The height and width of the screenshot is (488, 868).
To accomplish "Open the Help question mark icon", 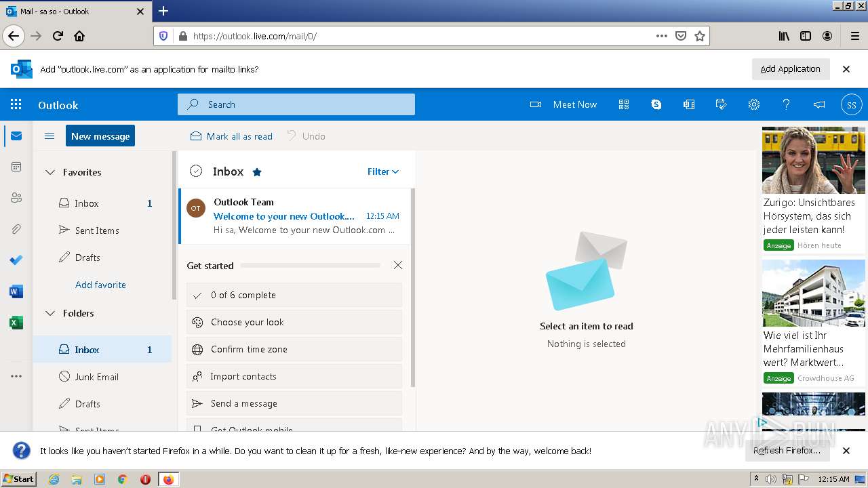I will [x=787, y=104].
